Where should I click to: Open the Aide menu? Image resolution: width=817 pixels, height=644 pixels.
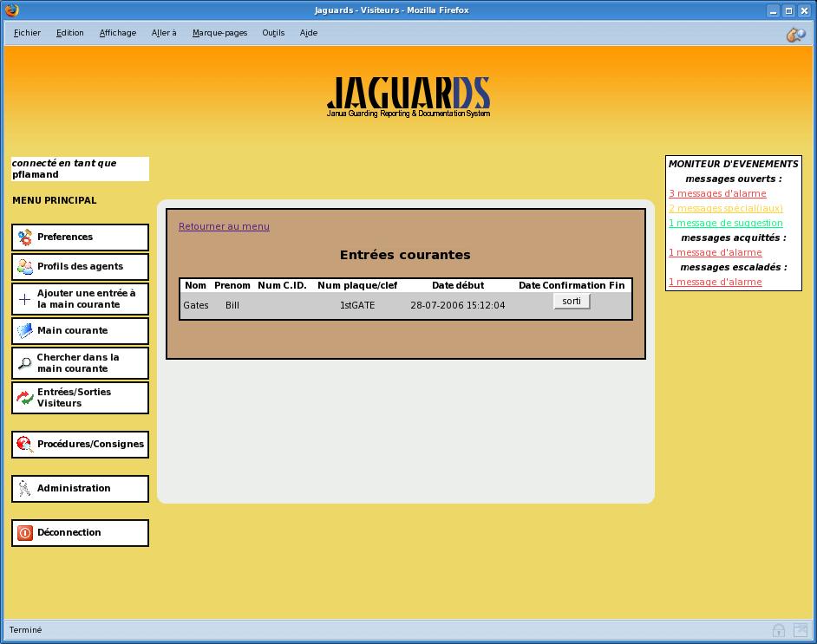pos(309,33)
